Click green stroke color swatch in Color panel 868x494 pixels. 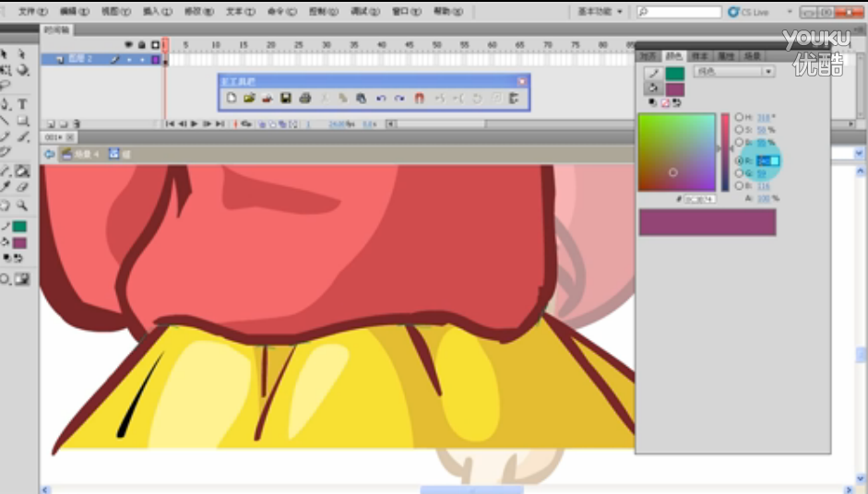(x=675, y=73)
